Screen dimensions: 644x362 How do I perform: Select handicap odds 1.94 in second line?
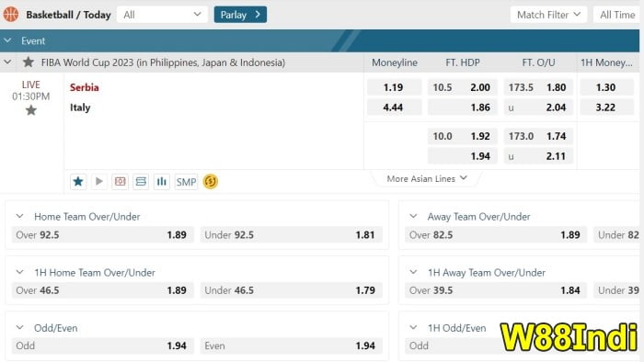463,156
